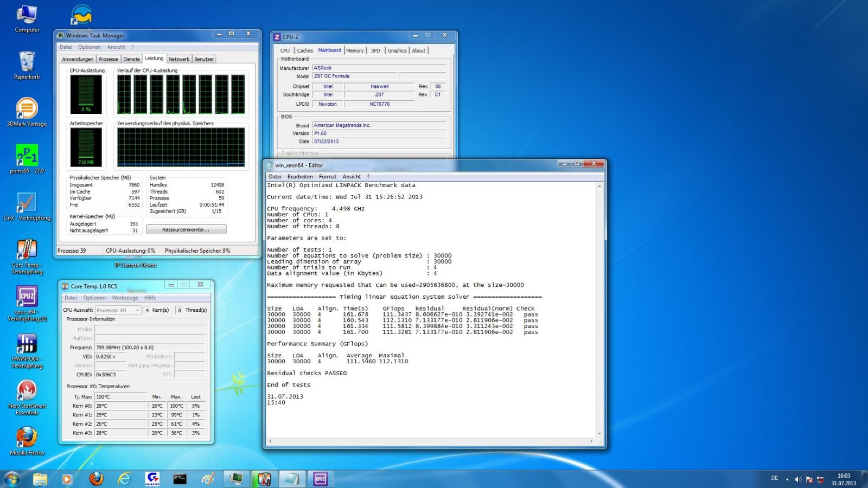Open Windows Explorer from the taskbar
The height and width of the screenshot is (488, 868).
tap(40, 479)
